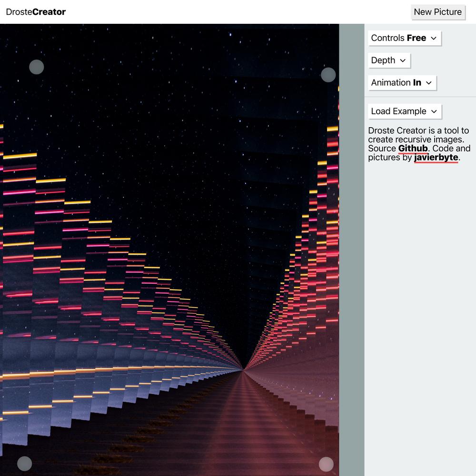Open the Github source link
Viewport: 476px width, 476px height.
point(413,149)
